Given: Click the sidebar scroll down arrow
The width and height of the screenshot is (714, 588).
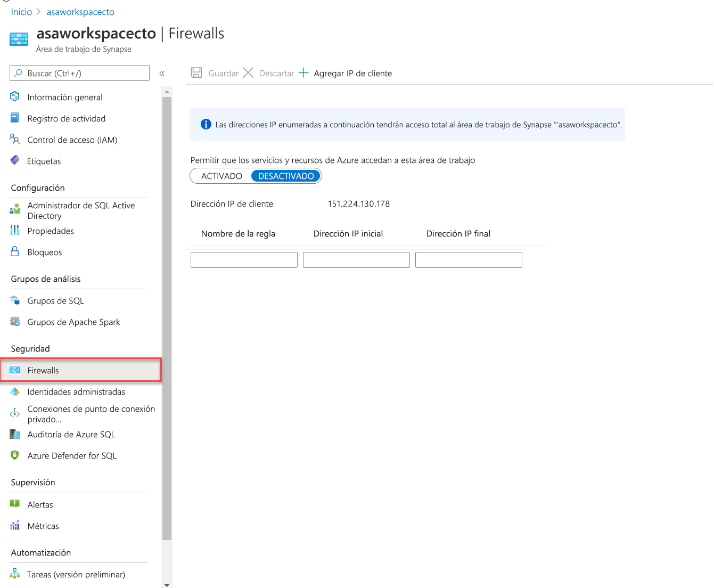Looking at the screenshot, I should click(167, 585).
